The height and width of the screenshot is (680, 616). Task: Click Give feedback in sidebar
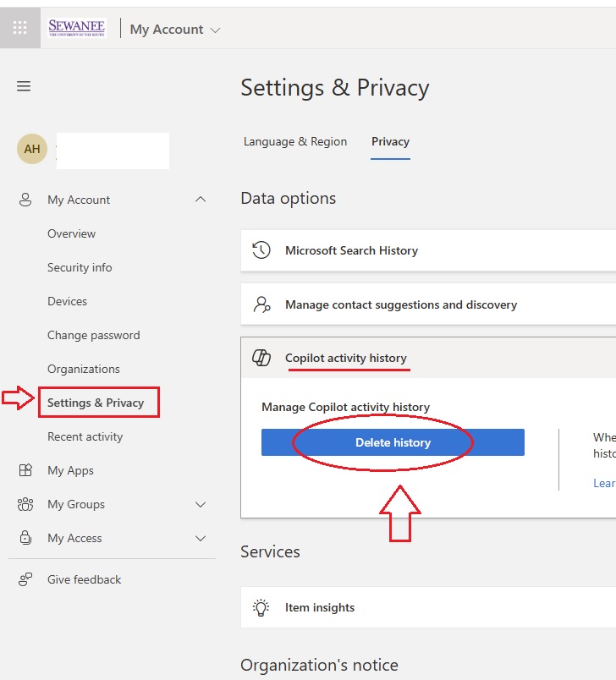[x=84, y=579]
